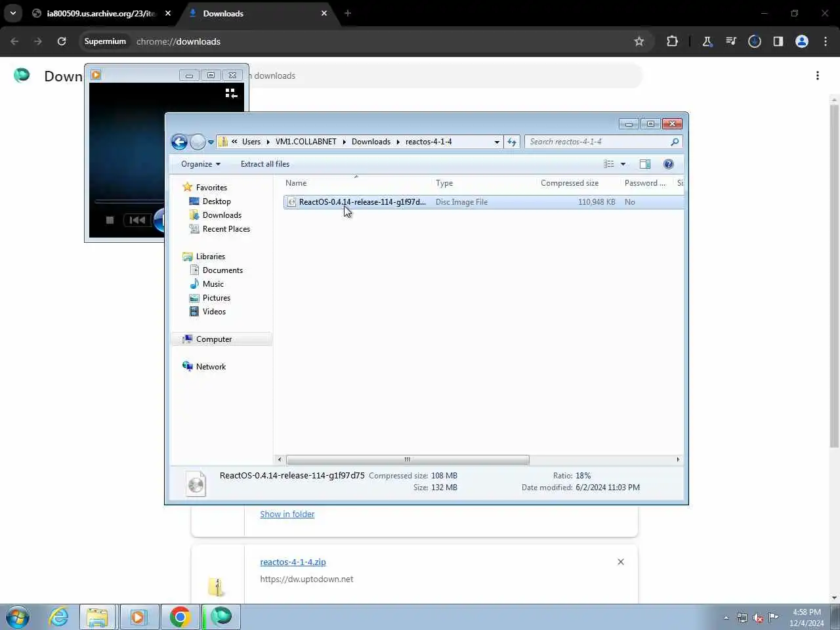Screen dimensions: 840x630
Task: Open Recent Places in the navigation pane
Action: (x=226, y=229)
